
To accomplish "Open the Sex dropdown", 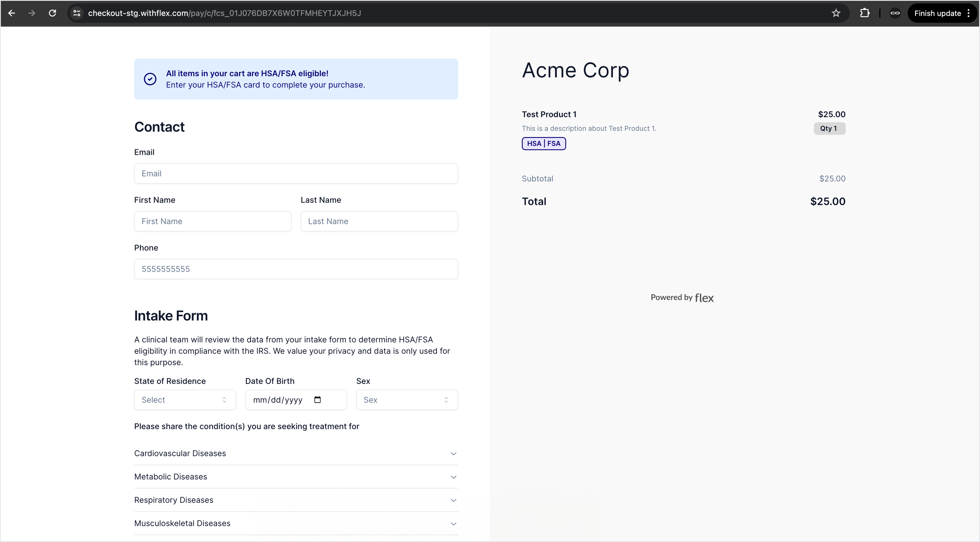I will coord(407,400).
